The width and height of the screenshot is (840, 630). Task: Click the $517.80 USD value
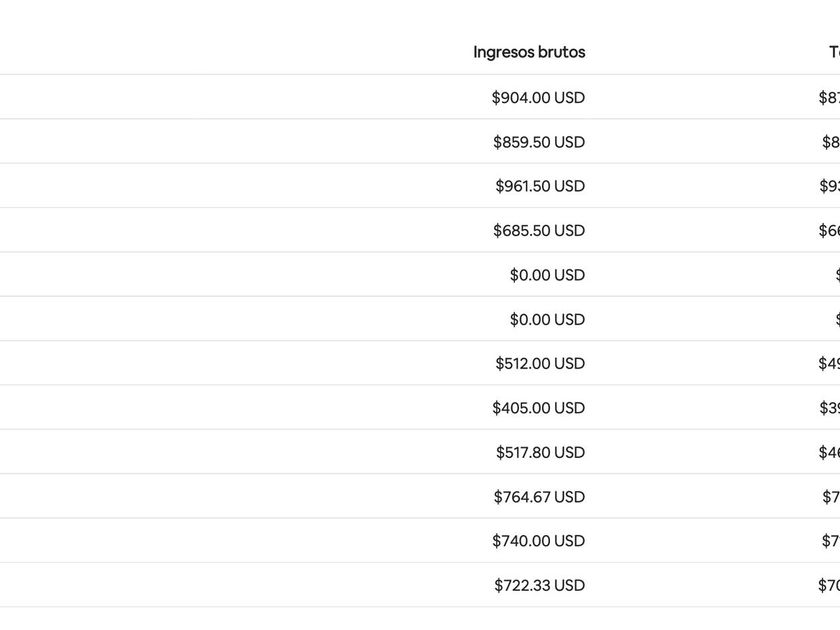[x=540, y=453]
